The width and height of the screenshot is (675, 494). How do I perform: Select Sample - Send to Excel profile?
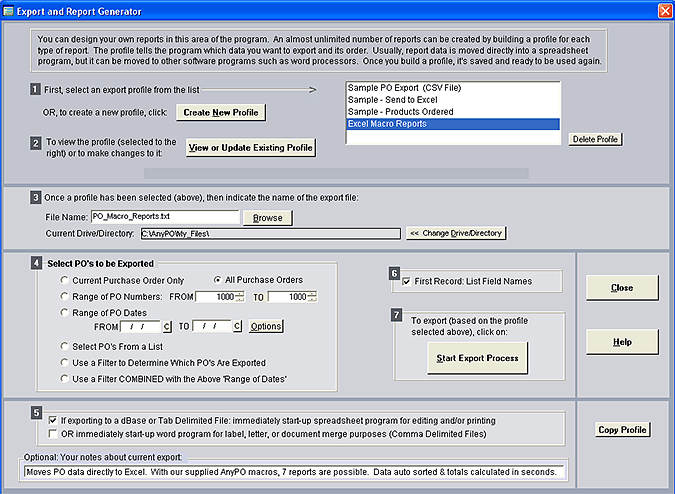(x=453, y=100)
